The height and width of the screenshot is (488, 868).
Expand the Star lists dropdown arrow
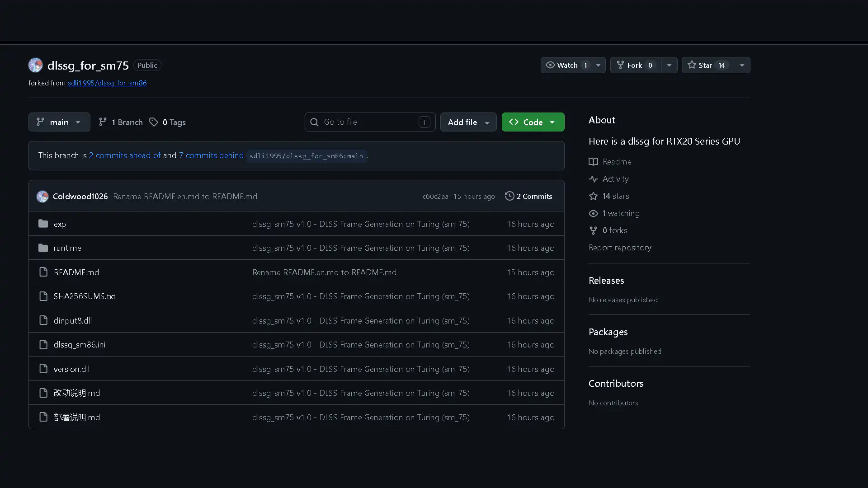pyautogui.click(x=742, y=65)
